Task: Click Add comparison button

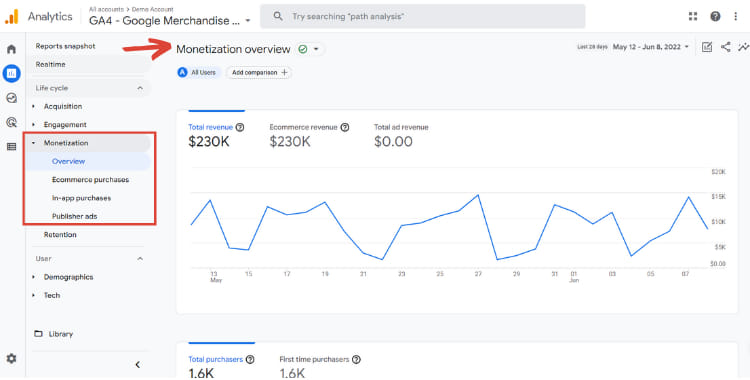Action: 259,73
